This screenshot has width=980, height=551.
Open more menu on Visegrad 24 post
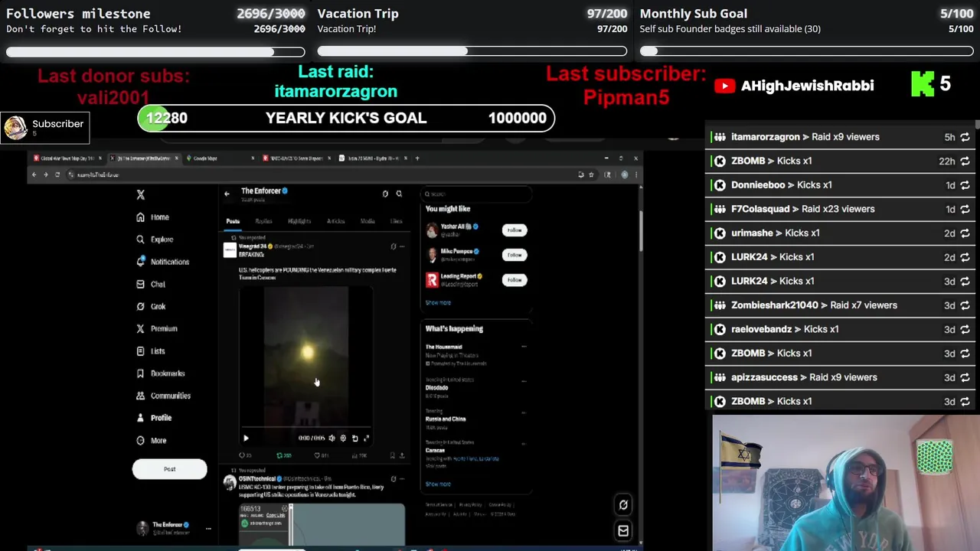402,246
